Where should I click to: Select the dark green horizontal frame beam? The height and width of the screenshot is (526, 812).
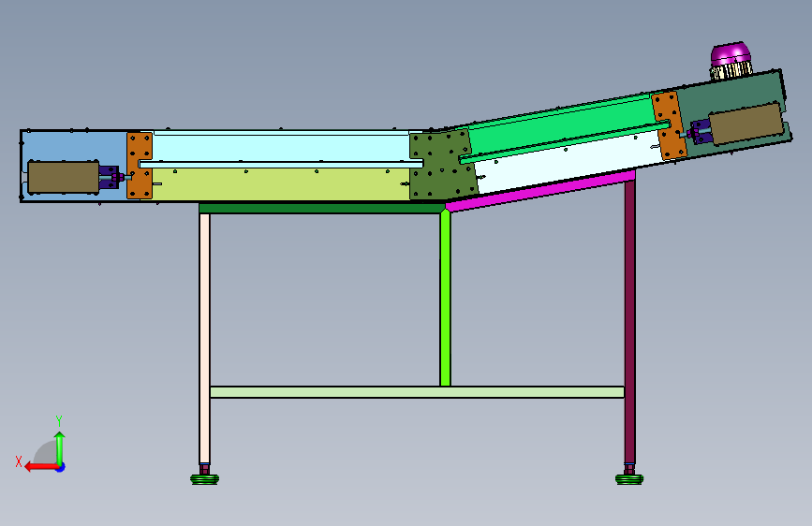click(x=321, y=208)
